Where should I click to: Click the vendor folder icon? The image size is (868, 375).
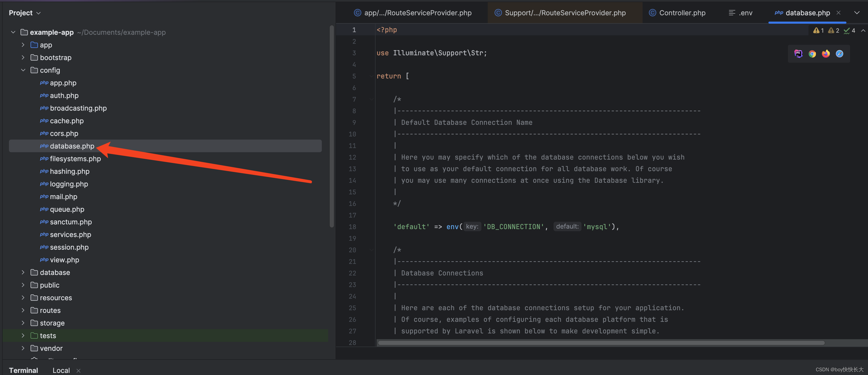34,348
